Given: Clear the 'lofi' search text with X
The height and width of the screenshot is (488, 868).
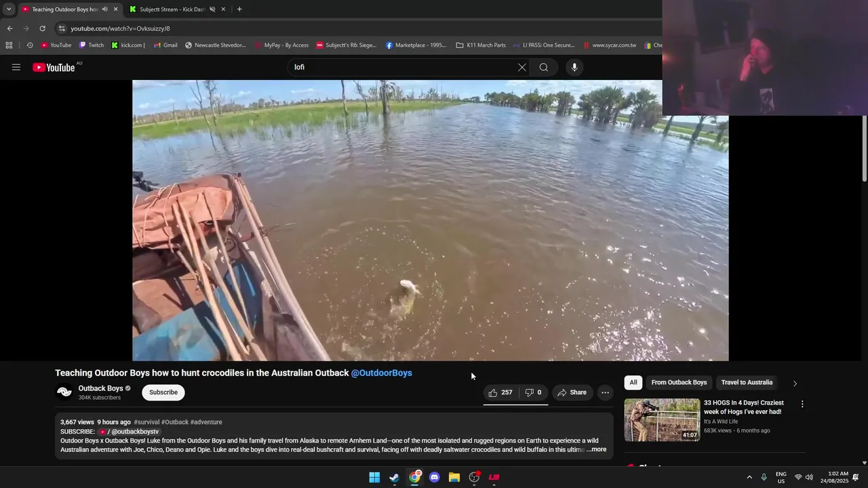Looking at the screenshot, I should click(521, 67).
